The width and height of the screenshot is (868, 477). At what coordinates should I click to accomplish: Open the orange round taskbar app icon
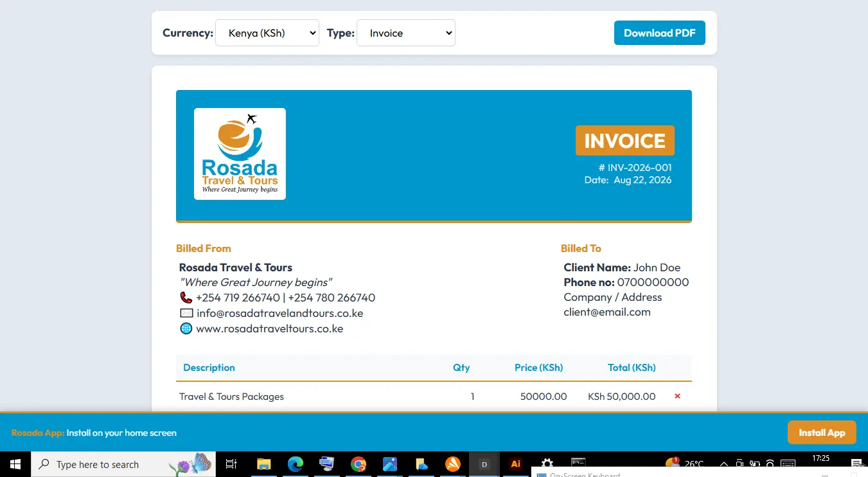tap(453, 464)
